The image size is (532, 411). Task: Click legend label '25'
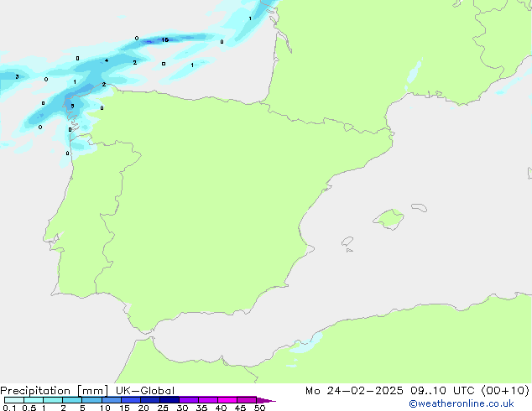[163, 408]
